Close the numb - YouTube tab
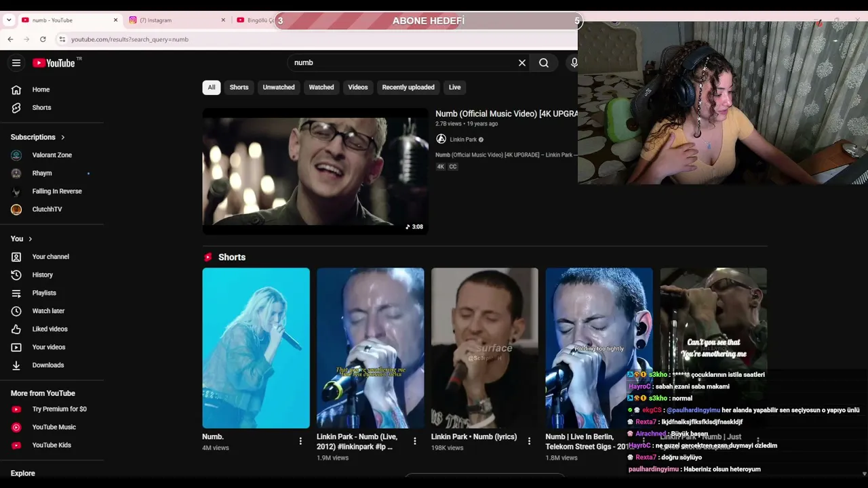The height and width of the screenshot is (488, 868). pos(115,20)
